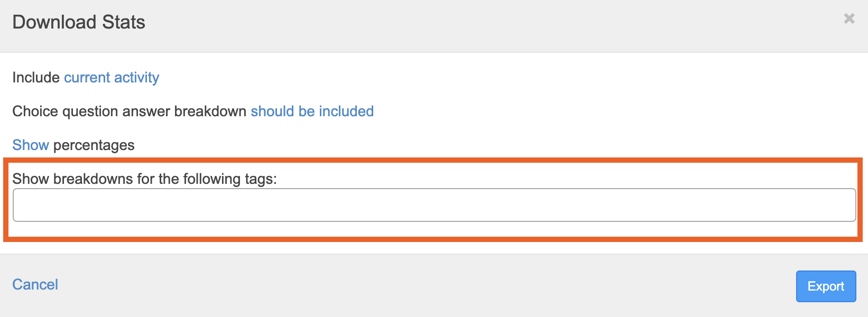Image resolution: width=868 pixels, height=317 pixels.
Task: Switch percentages from Show to hide
Action: (x=31, y=145)
